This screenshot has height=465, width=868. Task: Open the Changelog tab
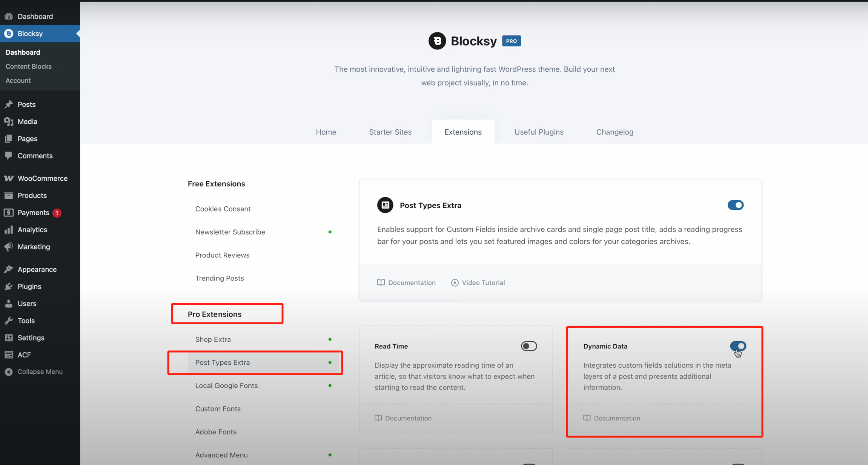[615, 132]
